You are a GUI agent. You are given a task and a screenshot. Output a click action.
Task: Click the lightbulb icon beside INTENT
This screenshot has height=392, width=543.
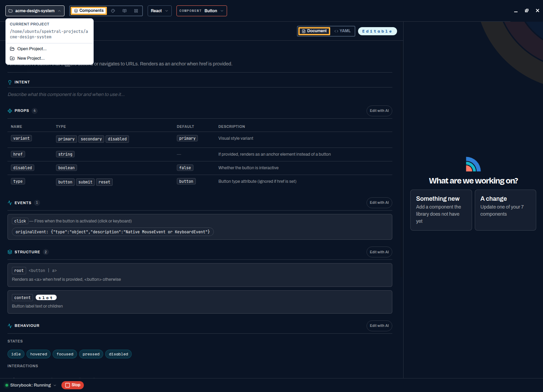click(x=10, y=82)
